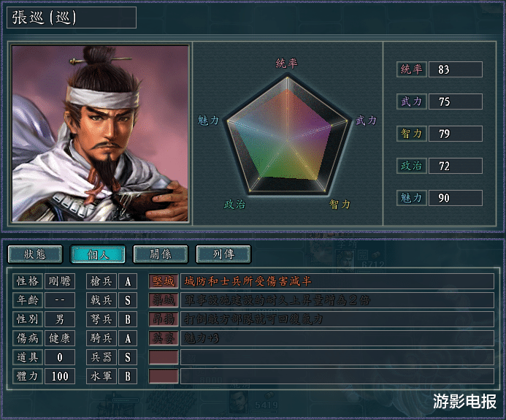Open the 關係 tab
506x420 pixels.
pyautogui.click(x=161, y=254)
